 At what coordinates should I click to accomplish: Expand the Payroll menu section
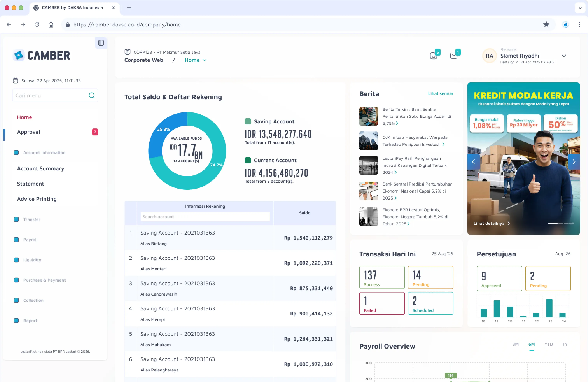(26, 240)
